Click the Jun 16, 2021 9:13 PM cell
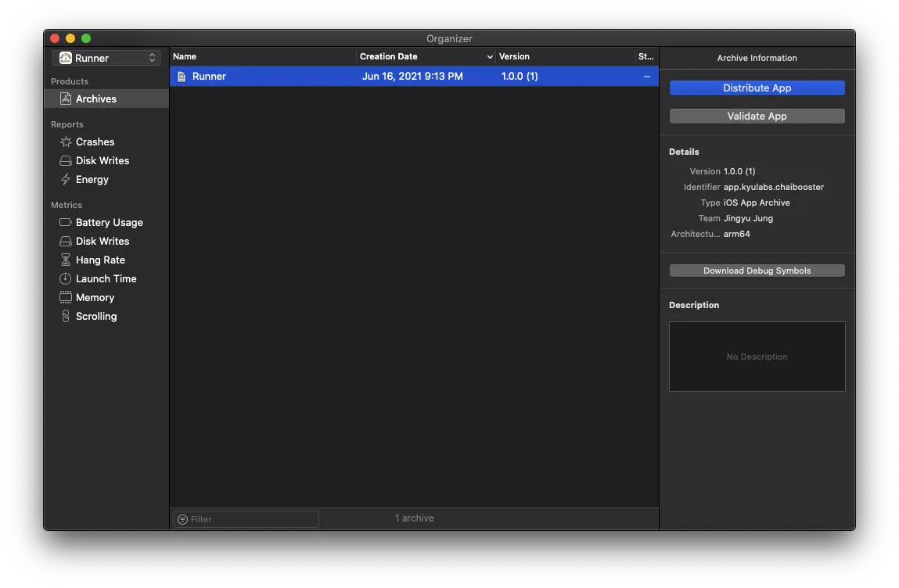Screen dimensions: 899x588 click(x=412, y=76)
